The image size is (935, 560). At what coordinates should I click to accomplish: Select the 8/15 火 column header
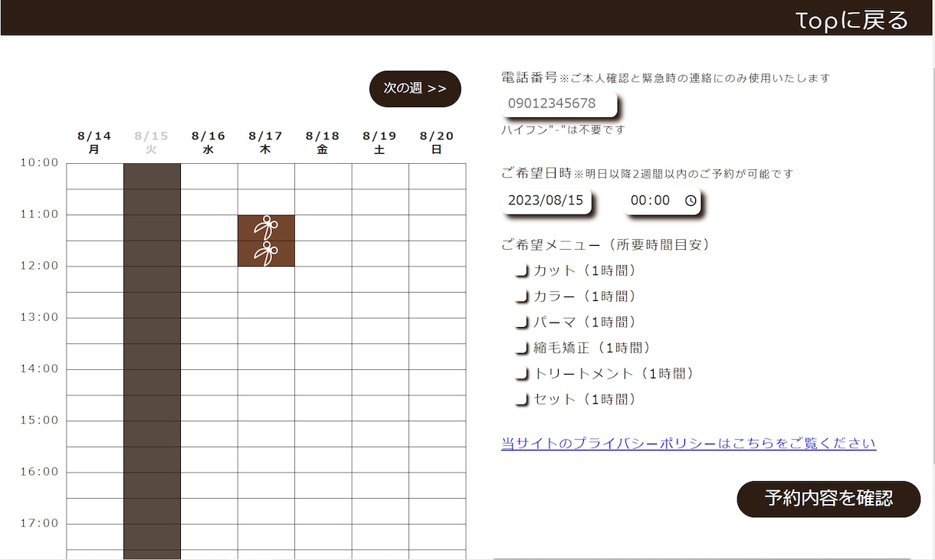pyautogui.click(x=151, y=142)
